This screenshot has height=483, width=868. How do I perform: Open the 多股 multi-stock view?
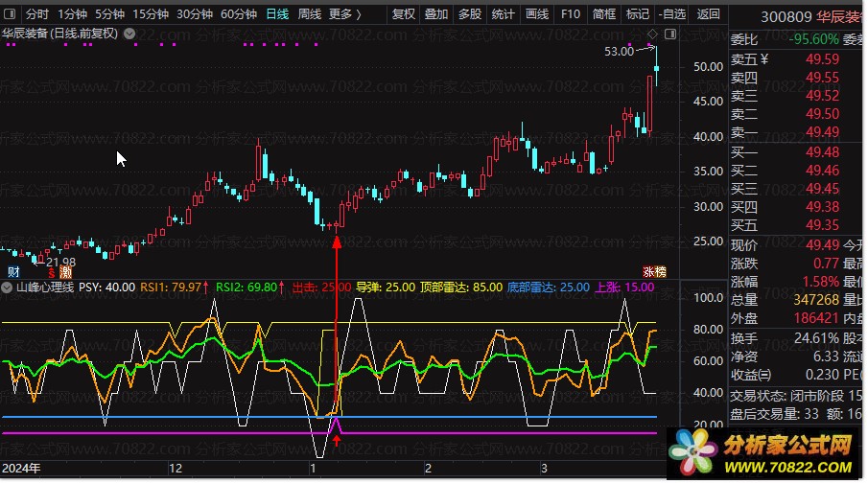(469, 13)
